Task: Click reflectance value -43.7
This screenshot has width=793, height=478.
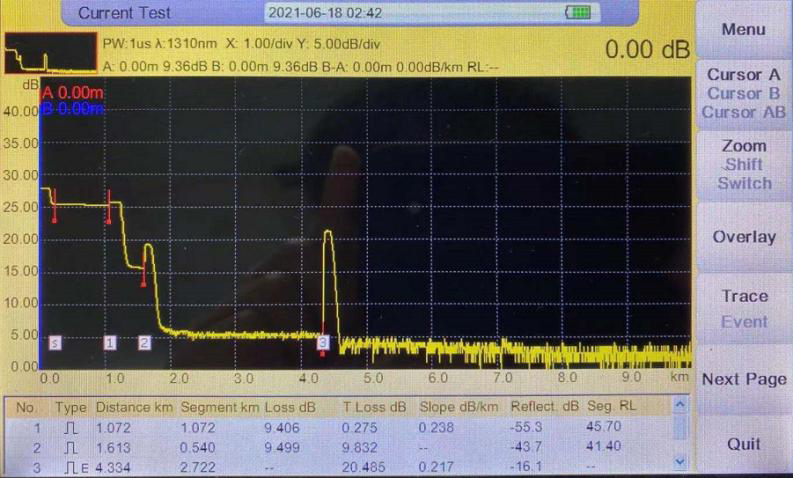Action: click(526, 447)
